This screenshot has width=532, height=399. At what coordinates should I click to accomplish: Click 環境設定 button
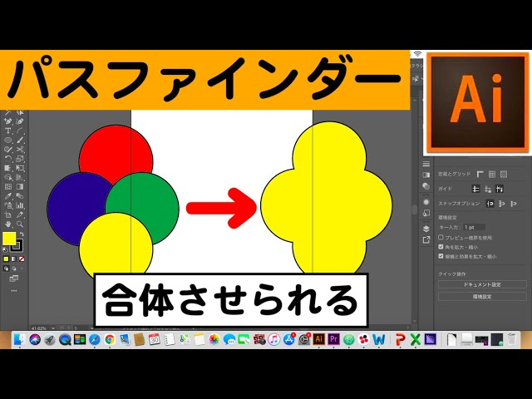[482, 297]
